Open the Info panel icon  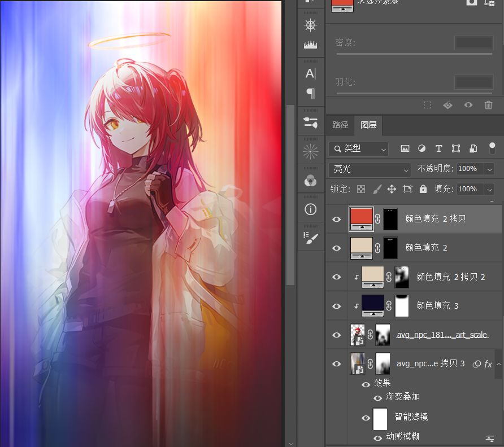coord(310,209)
